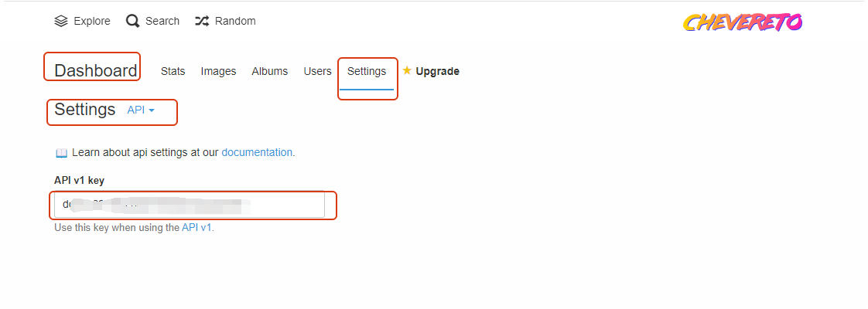Screen dimensions: 868x309
Task: Go to the Albums tab
Action: 269,71
